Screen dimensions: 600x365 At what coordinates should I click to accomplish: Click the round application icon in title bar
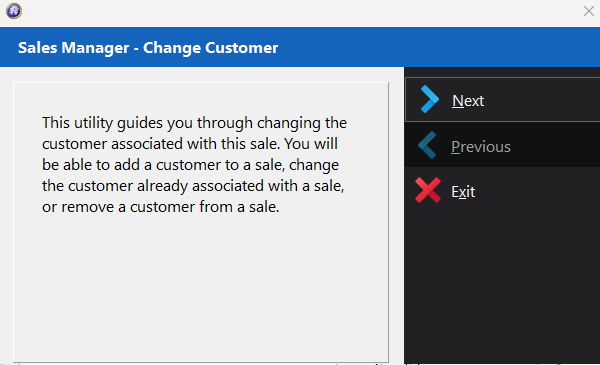[x=14, y=11]
